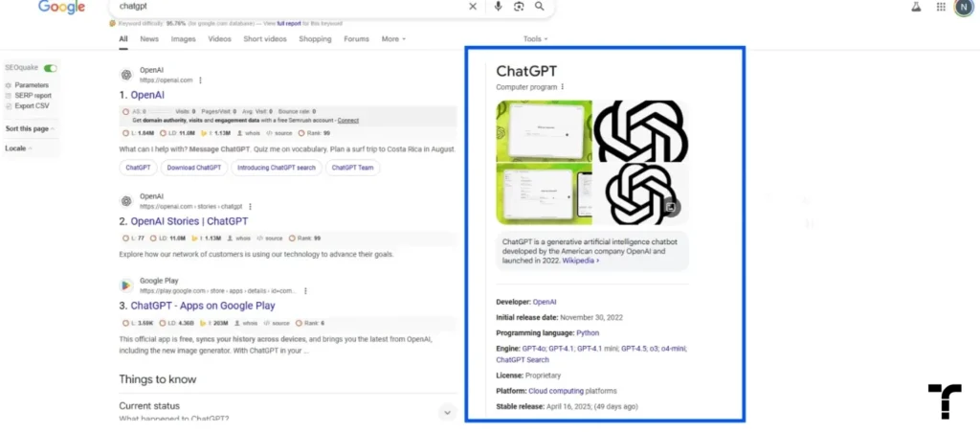Image resolution: width=980 pixels, height=432 pixels.
Task: Clear the search box with the X icon
Action: (x=473, y=7)
